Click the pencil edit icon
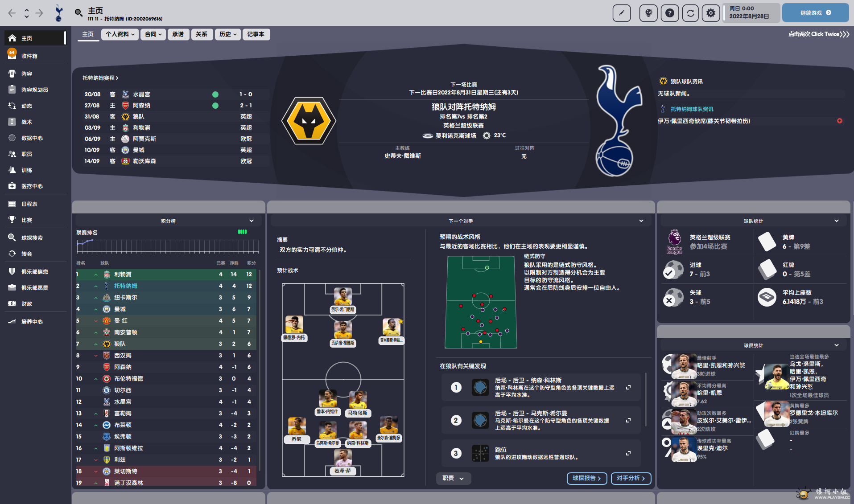Viewport: 854px width, 504px height. pos(622,13)
